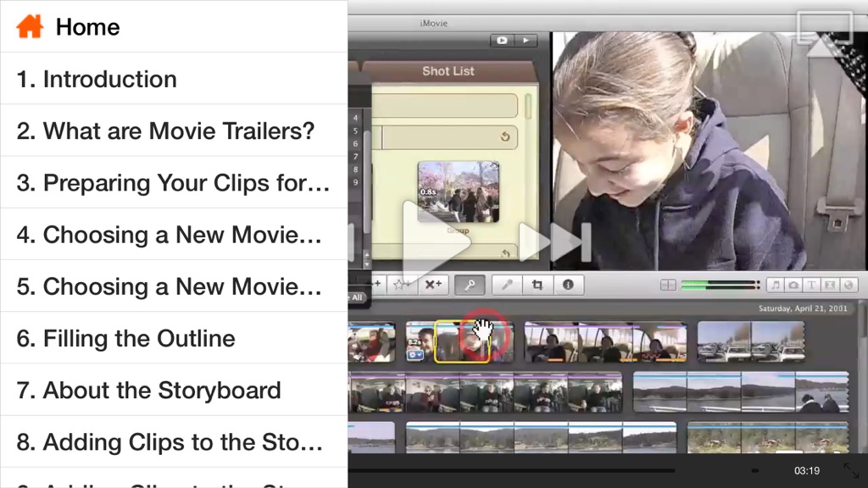Select the long bus passengers clip
This screenshot has height=488, width=868.
[485, 392]
